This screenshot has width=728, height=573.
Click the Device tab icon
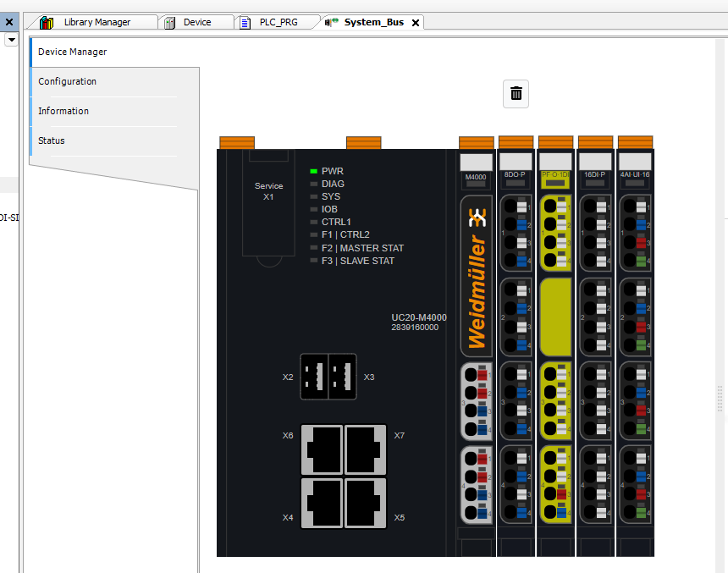[170, 23]
